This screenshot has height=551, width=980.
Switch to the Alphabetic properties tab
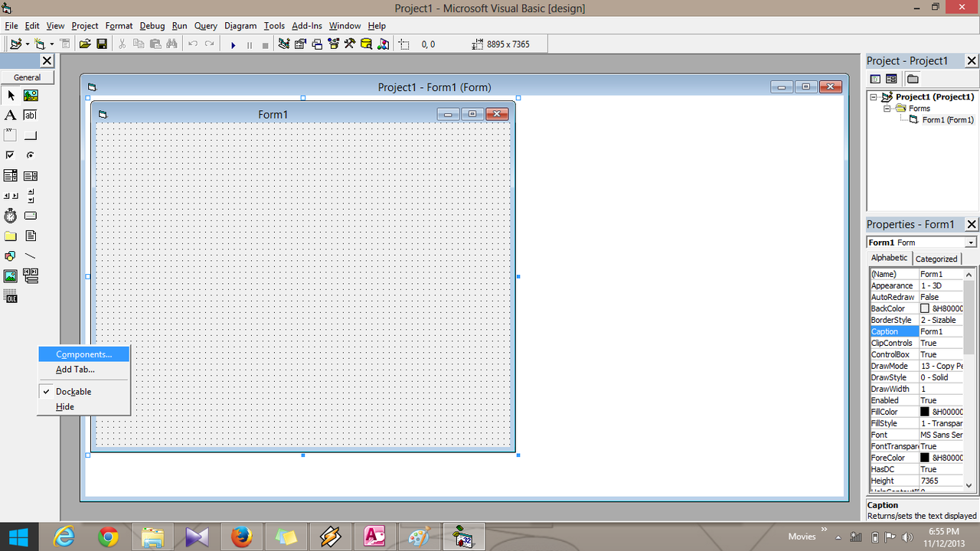coord(890,258)
